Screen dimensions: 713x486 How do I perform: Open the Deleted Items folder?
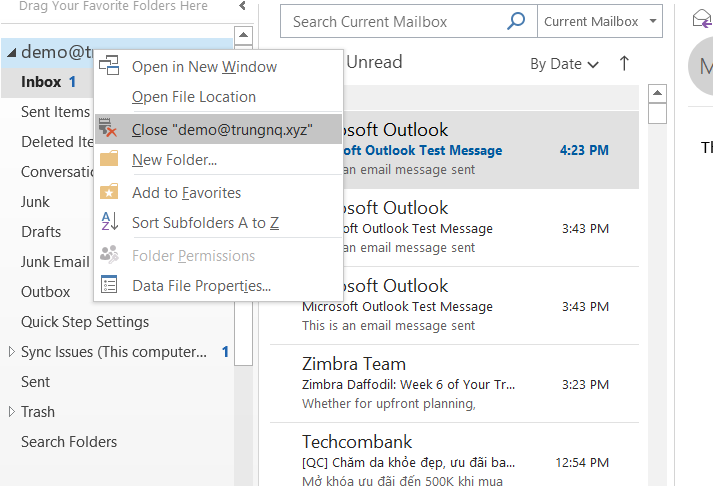57,142
